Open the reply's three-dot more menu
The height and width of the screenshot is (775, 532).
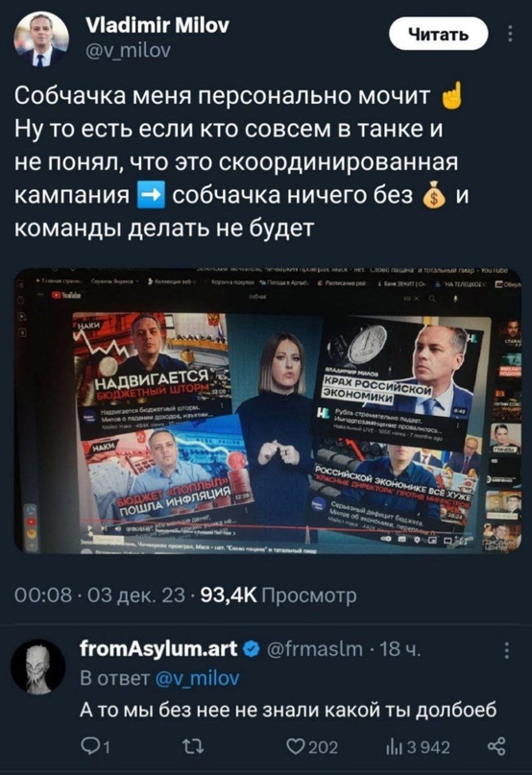pos(506,650)
